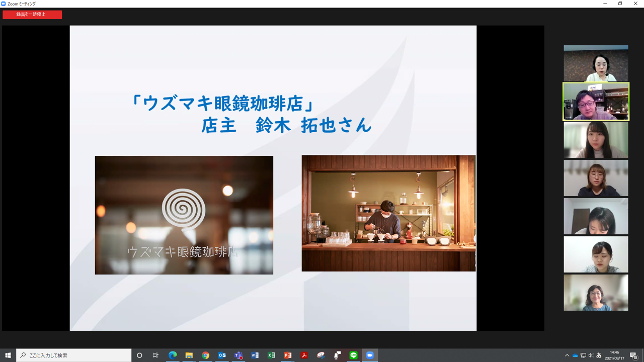This screenshot has height=362, width=644.
Task: Launch Microsoft Edge from taskbar
Action: 173,355
